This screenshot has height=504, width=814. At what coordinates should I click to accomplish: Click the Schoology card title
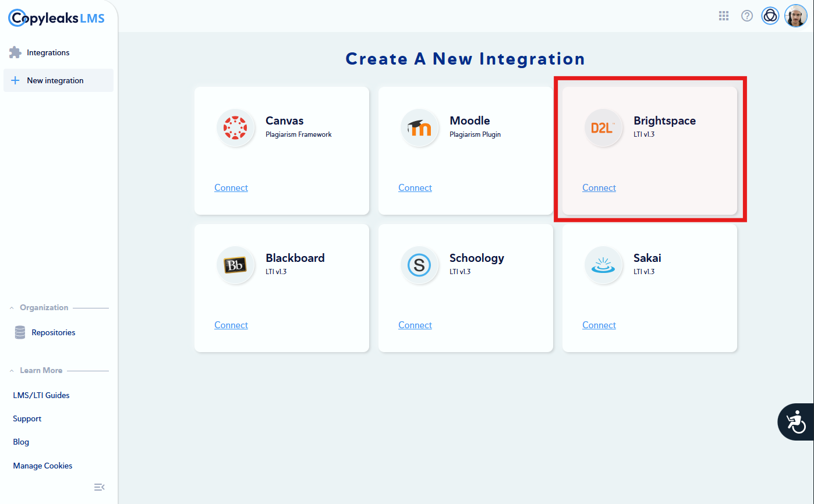[x=477, y=258]
